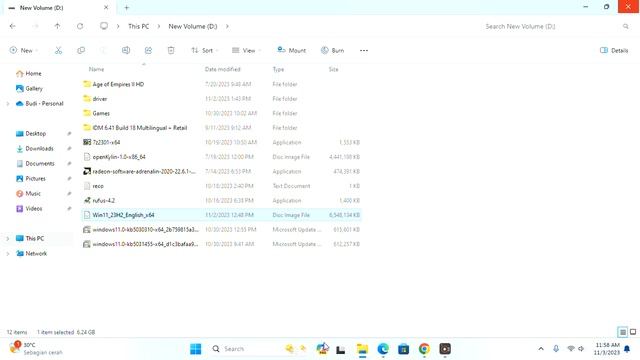This screenshot has height=360, width=640.
Task: Go up one folder level
Action: 57,26
